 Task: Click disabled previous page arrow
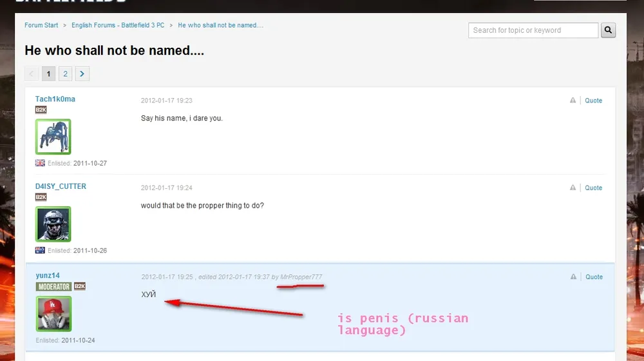coord(32,74)
